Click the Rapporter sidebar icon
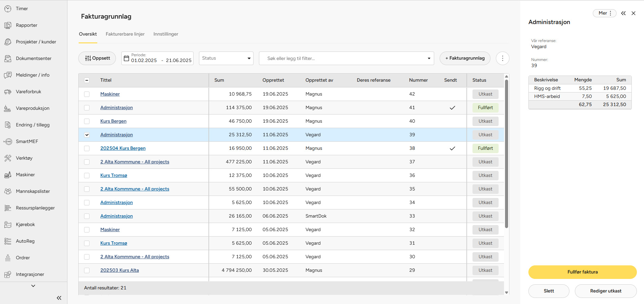Image resolution: width=644 pixels, height=304 pixels. [8, 25]
